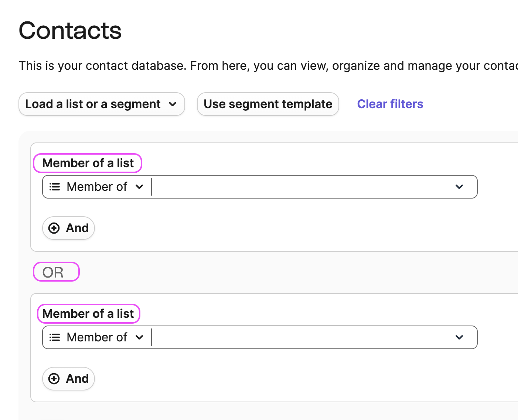Click the chevron beside the second 'Member of' operator
This screenshot has width=518, height=420.
[x=139, y=337]
